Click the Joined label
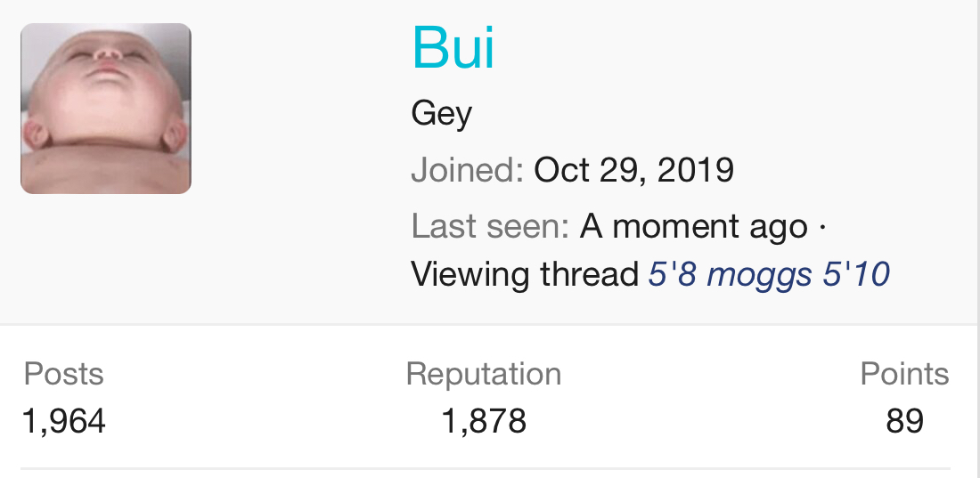Image resolution: width=980 pixels, height=478 pixels. pyautogui.click(x=467, y=169)
